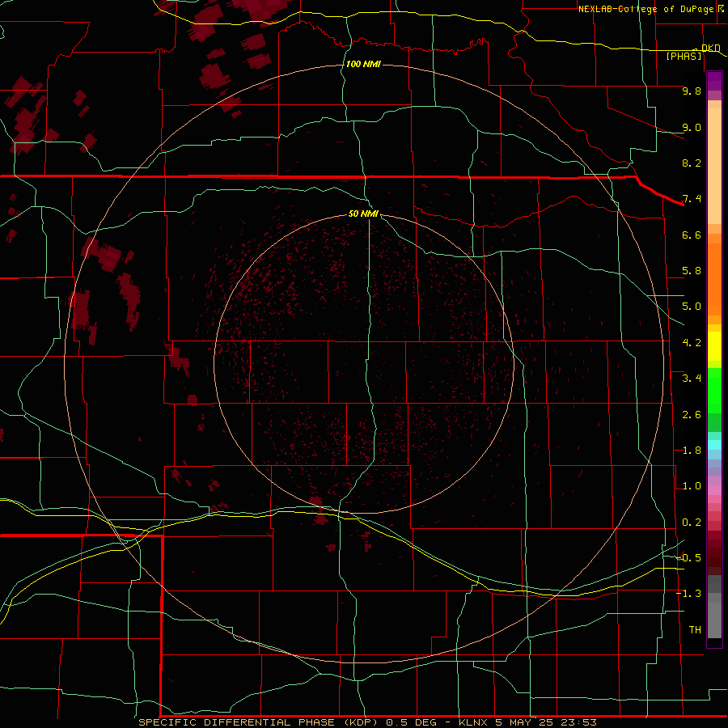Click the 100 NMI range ring label
The image size is (728, 728).
click(x=363, y=64)
